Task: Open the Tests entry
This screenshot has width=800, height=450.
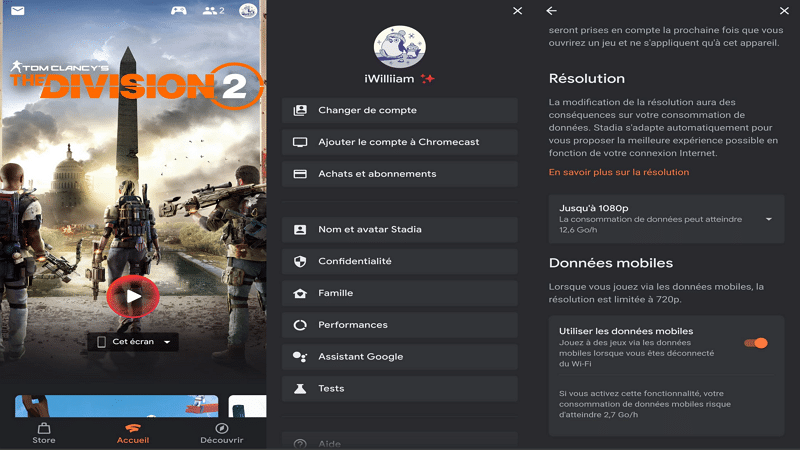Action: click(x=399, y=389)
